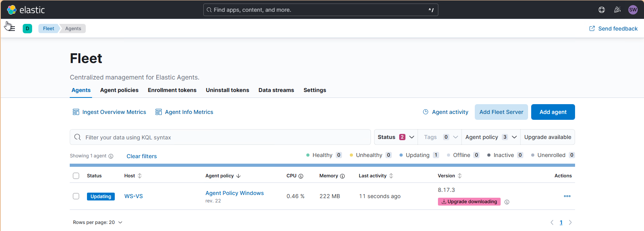Viewport: 644px width, 231px height.
Task: Click the CPU column info icon
Action: tap(301, 176)
